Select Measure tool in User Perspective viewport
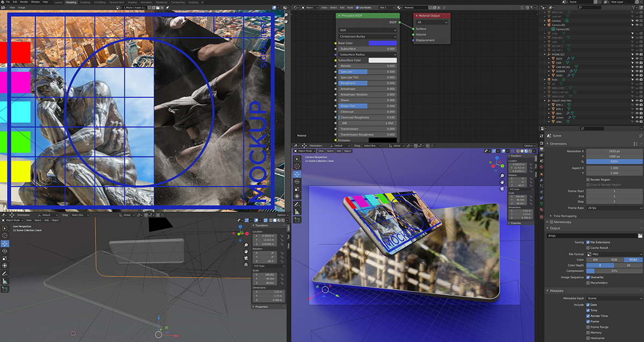This screenshot has width=644, height=342. point(5,281)
